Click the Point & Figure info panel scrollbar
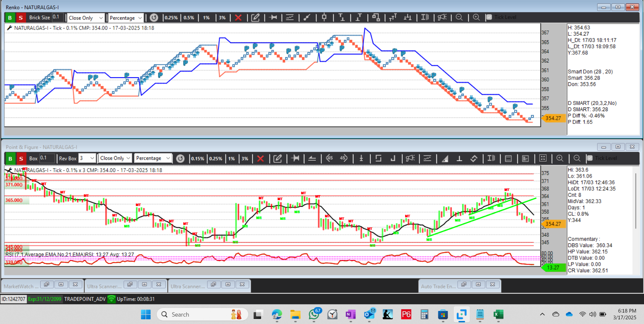The height and width of the screenshot is (324, 644). click(636, 201)
